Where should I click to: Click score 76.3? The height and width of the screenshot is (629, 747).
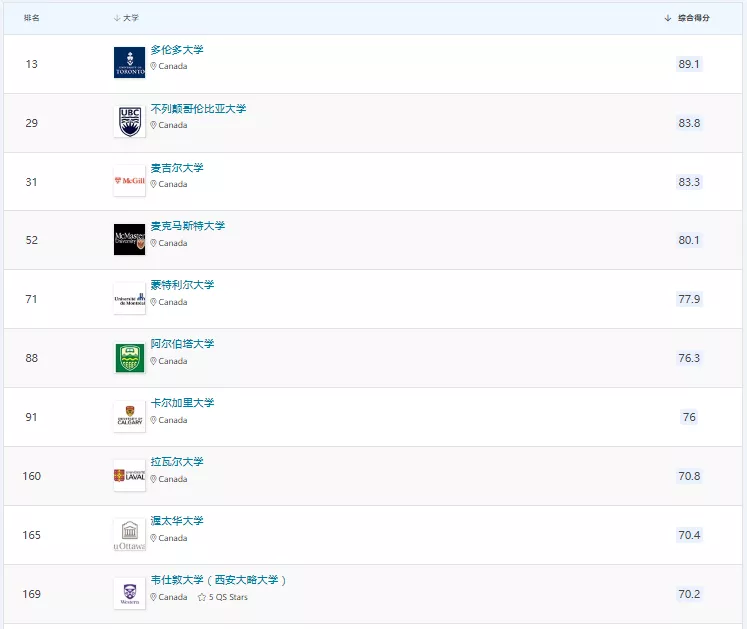click(689, 358)
